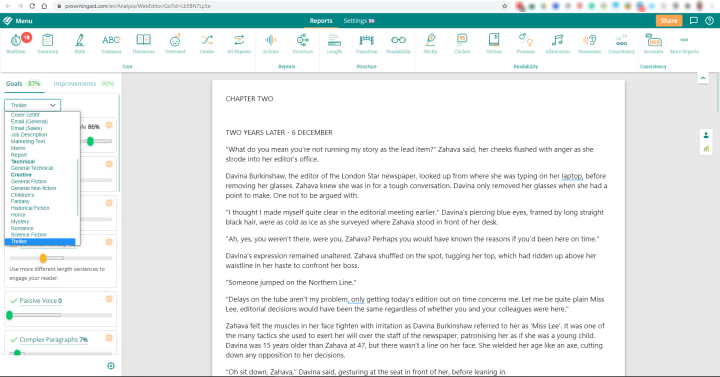
Task: Open the Pronoun report
Action: click(526, 44)
